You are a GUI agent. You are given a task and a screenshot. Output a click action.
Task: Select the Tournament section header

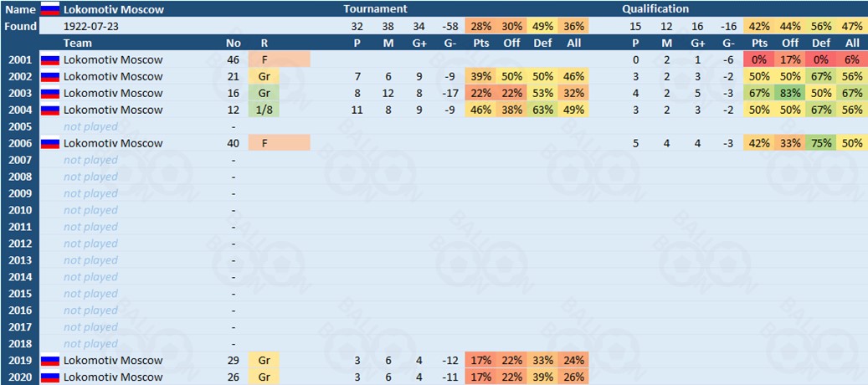375,9
